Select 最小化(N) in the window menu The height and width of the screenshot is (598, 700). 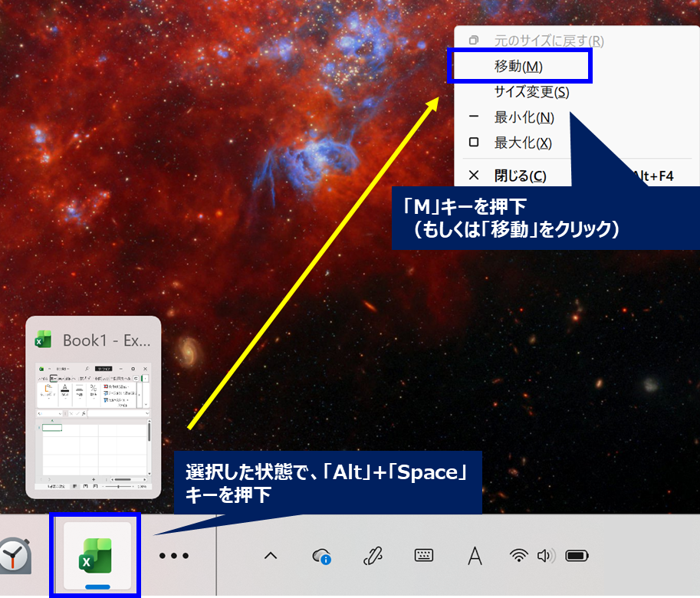[x=524, y=117]
